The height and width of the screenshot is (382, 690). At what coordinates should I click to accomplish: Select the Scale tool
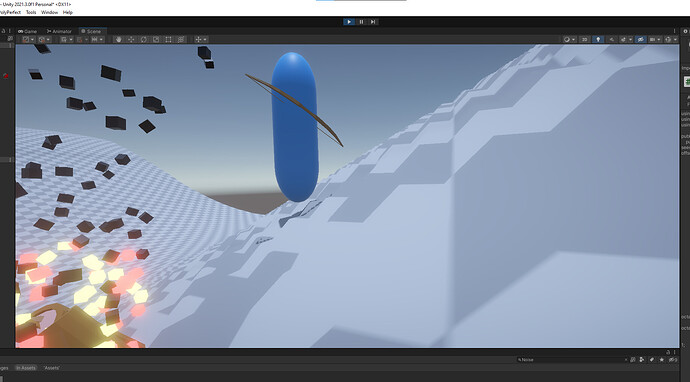pos(156,39)
